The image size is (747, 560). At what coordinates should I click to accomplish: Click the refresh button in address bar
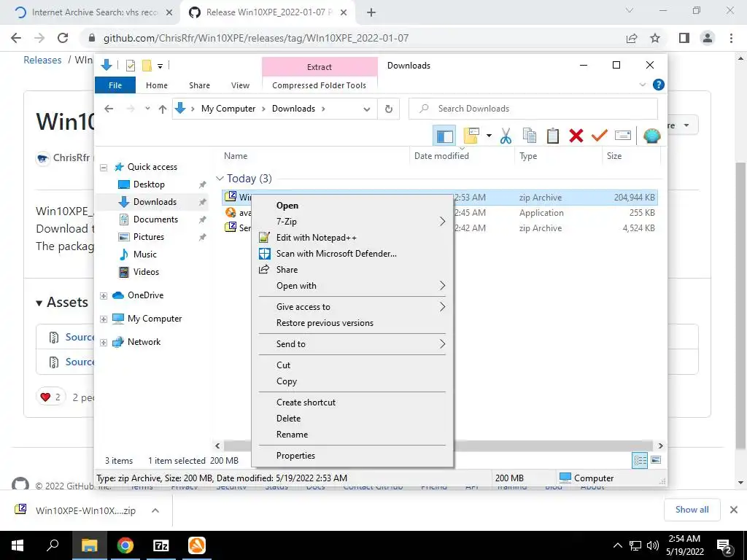pos(388,109)
